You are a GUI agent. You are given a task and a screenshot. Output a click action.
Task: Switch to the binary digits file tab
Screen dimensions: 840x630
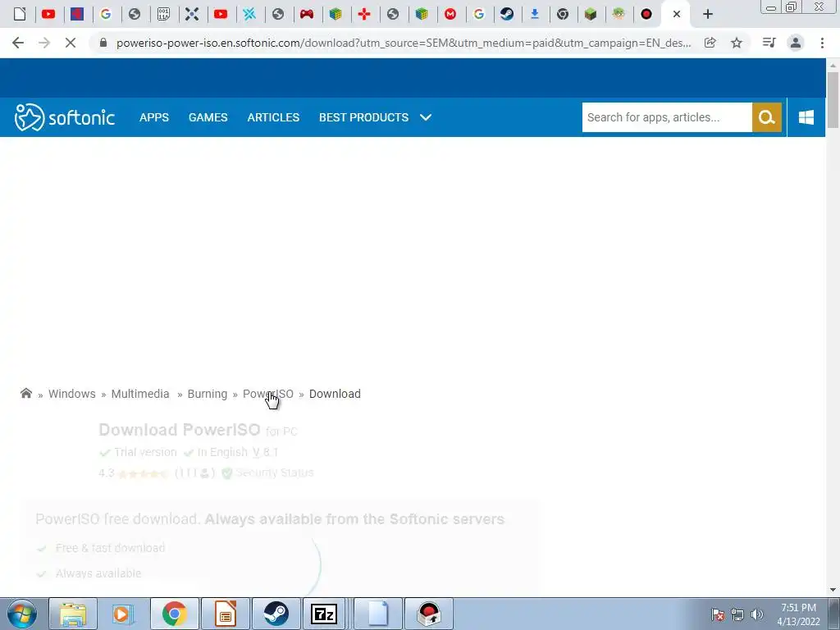tap(163, 15)
